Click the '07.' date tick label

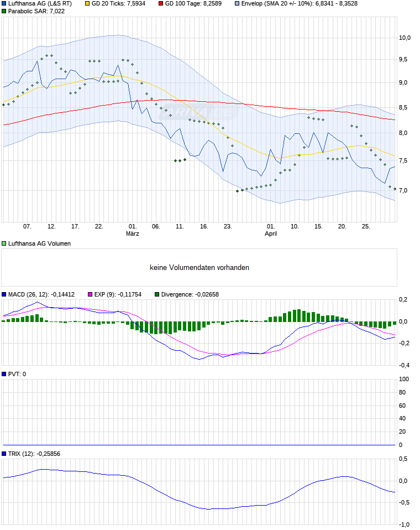pos(27,226)
